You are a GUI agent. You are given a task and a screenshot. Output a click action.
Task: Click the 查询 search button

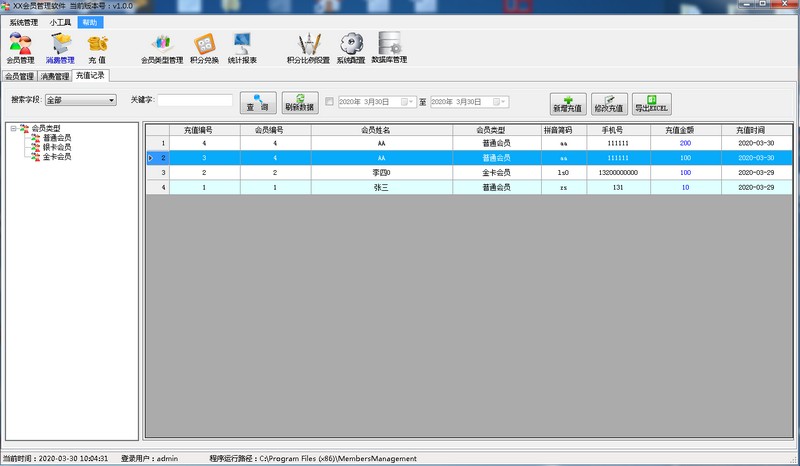258,102
